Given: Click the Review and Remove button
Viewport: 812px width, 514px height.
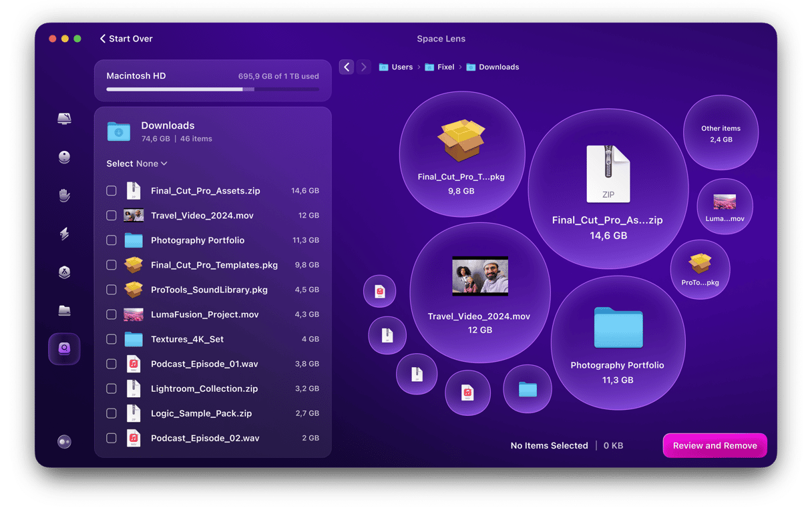Looking at the screenshot, I should click(715, 445).
